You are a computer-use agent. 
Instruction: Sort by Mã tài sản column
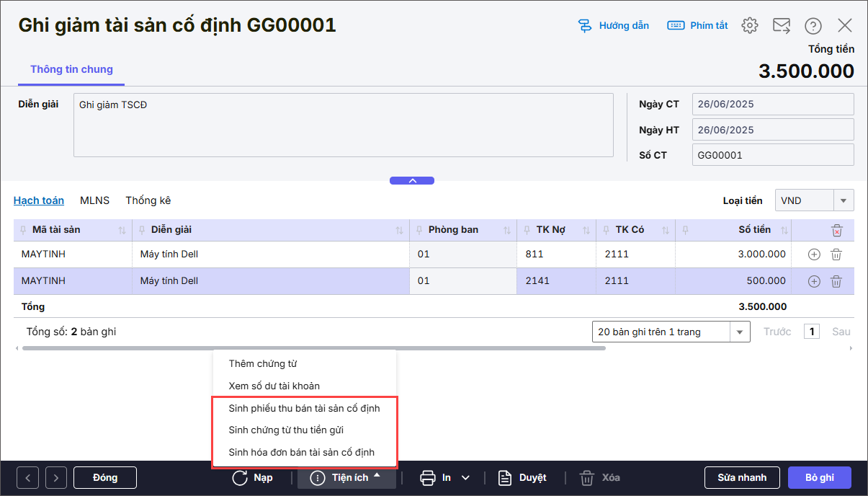coord(122,231)
